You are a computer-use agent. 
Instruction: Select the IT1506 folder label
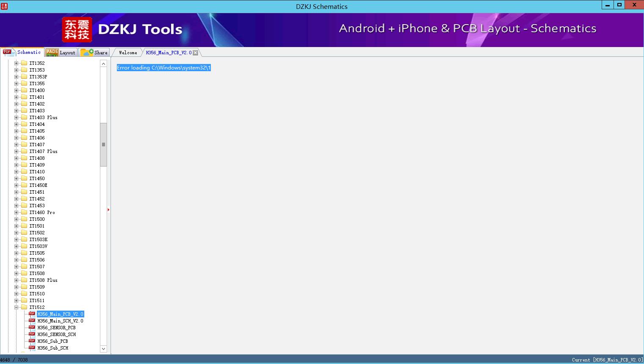[37, 260]
